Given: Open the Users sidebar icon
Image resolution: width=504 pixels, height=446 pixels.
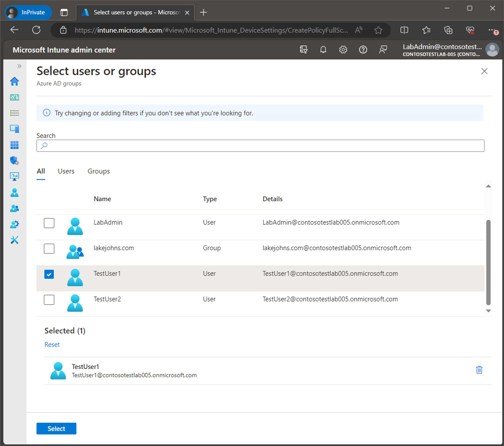Looking at the screenshot, I should tap(14, 192).
